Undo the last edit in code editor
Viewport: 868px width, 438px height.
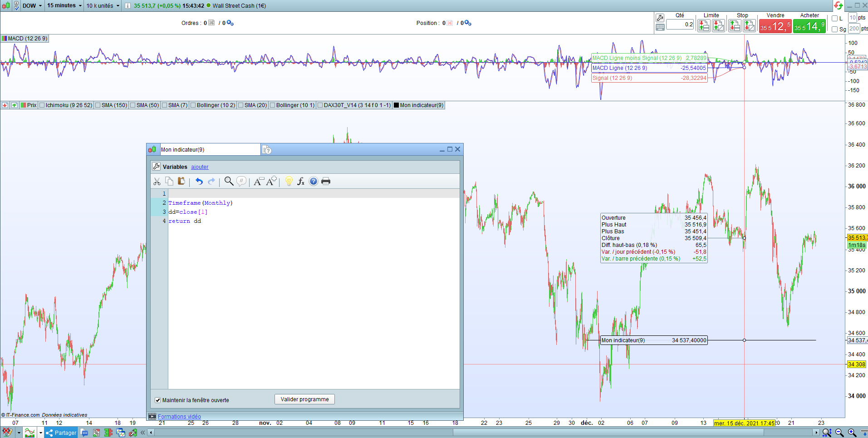[199, 182]
